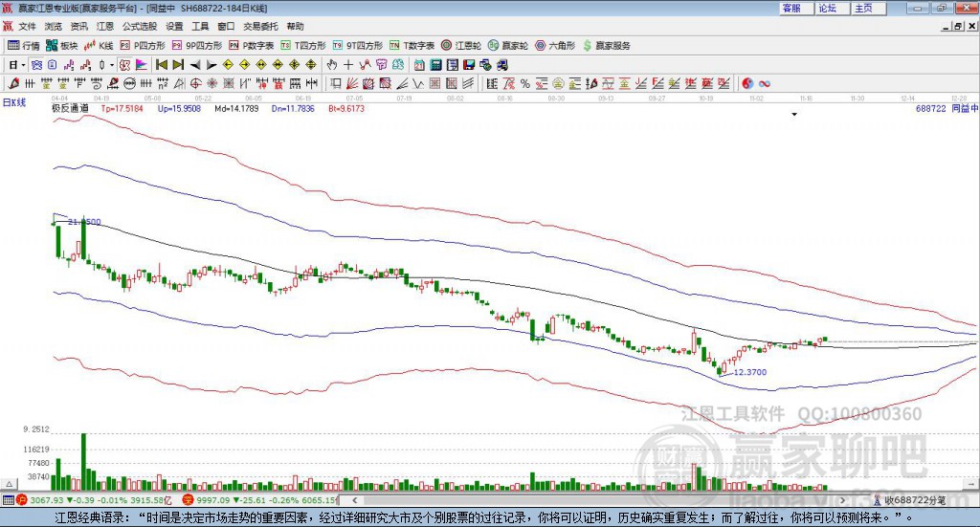The image size is (980, 527).
Task: Open the 交易委托 menu
Action: 260,26
